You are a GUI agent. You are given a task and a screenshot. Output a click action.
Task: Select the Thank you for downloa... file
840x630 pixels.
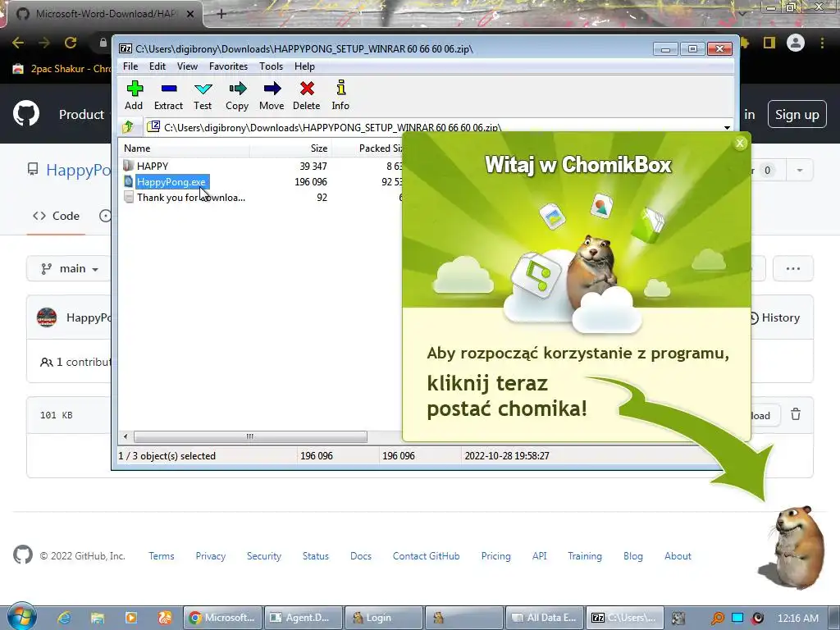(x=190, y=197)
